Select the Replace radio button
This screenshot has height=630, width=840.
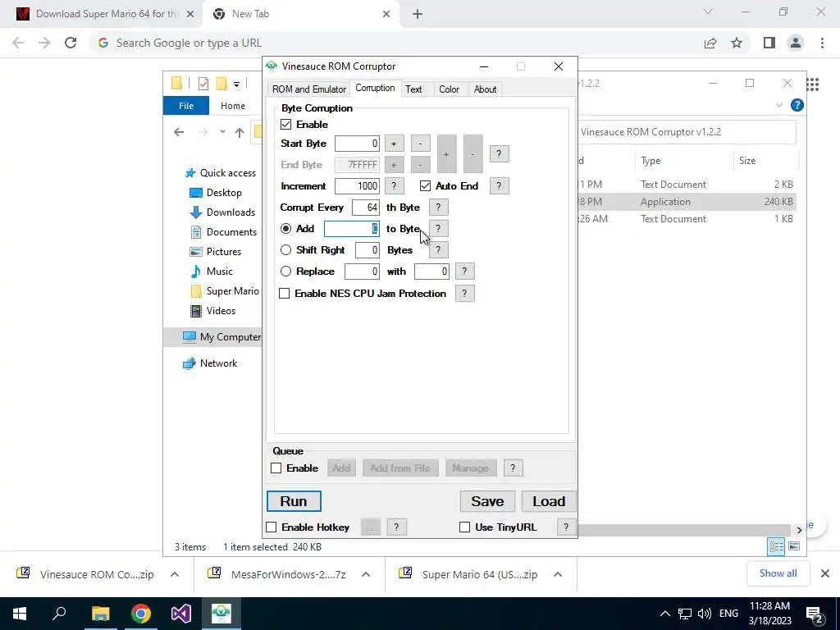286,272
